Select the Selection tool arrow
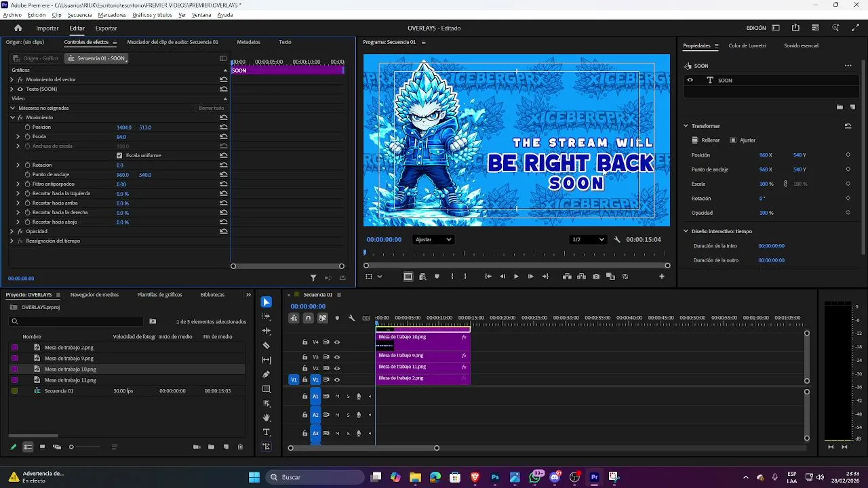Screen dimensions: 868x488 point(267,302)
